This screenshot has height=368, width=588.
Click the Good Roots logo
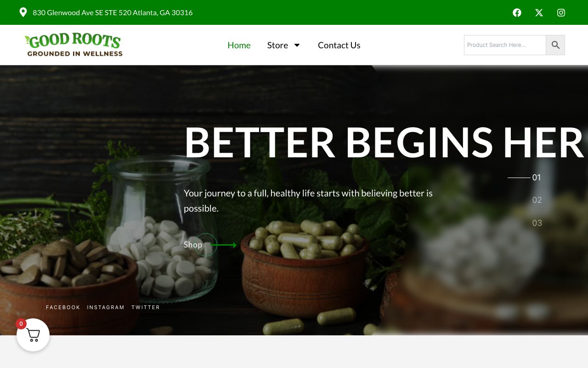point(73,45)
